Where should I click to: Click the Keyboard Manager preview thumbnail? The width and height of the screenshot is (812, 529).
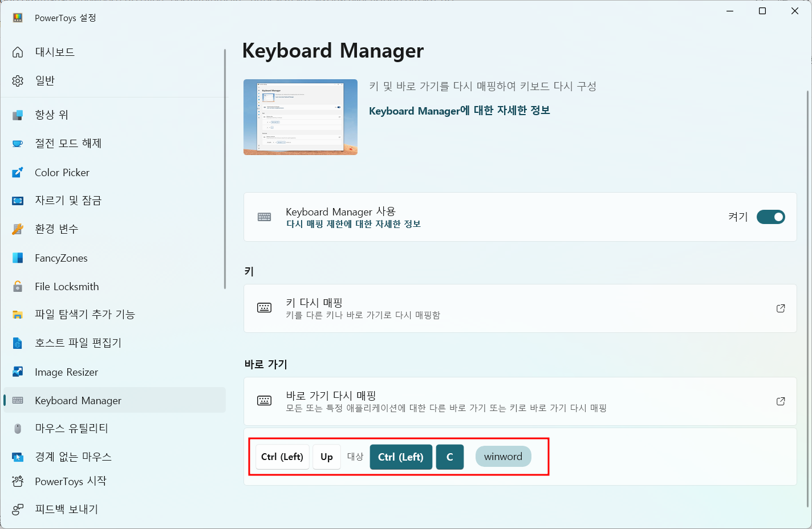[301, 117]
